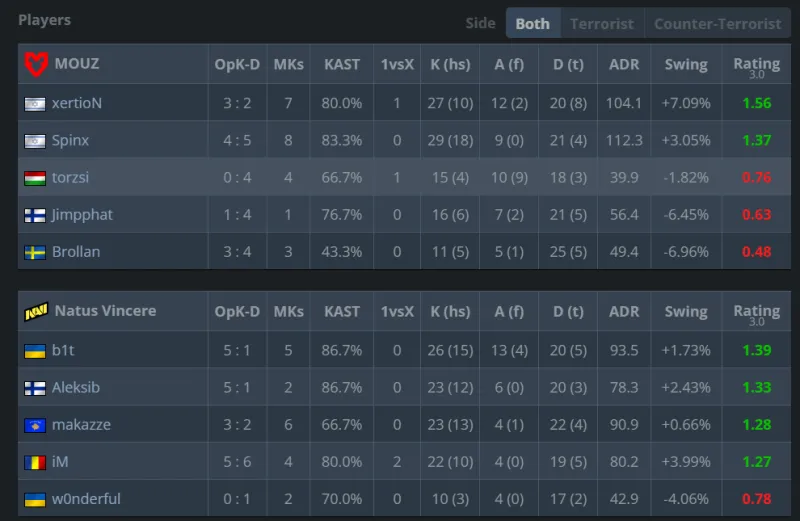Click the MOUZ team logo icon
Viewport: 800px width, 521px height.
tap(35, 64)
